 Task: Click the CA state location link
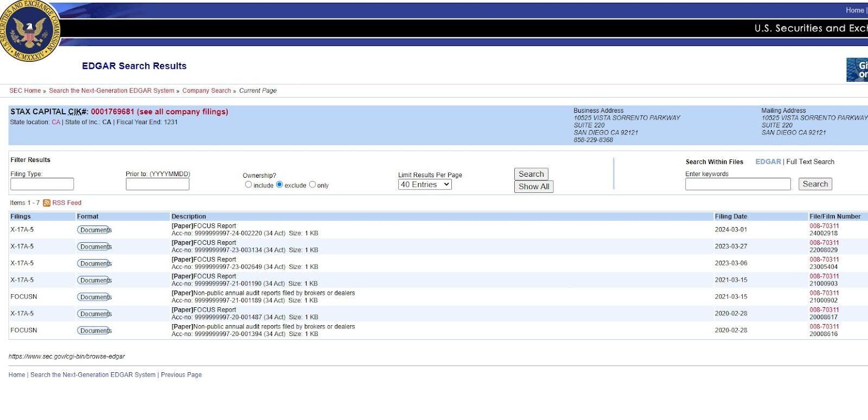56,122
